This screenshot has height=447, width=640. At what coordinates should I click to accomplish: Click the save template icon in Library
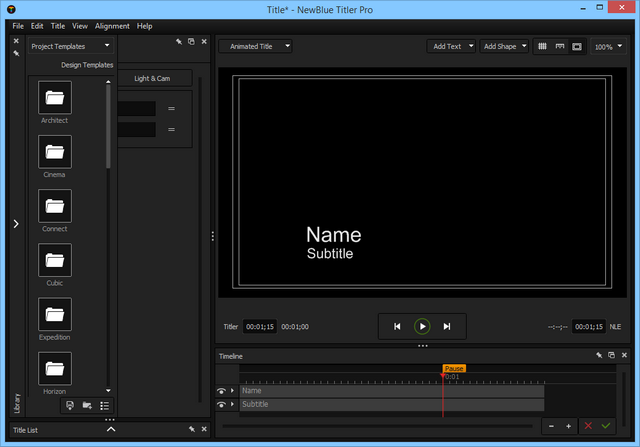tap(69, 405)
